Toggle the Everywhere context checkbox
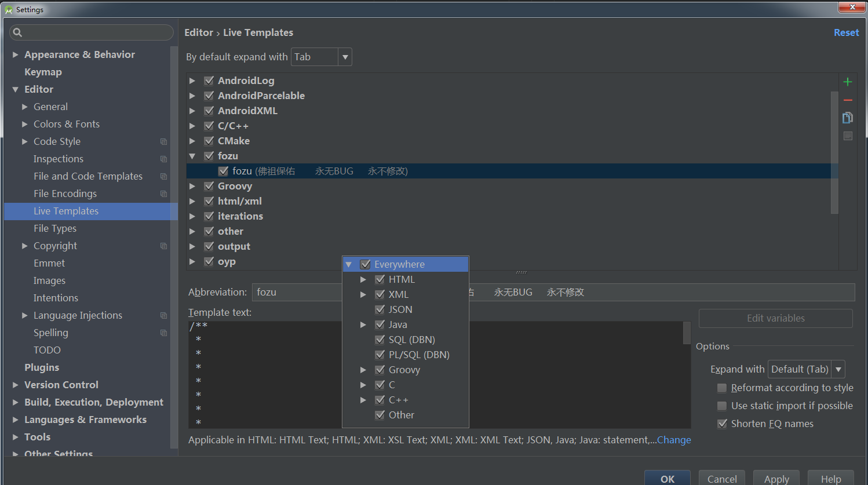Image resolution: width=868 pixels, height=485 pixels. [x=366, y=264]
